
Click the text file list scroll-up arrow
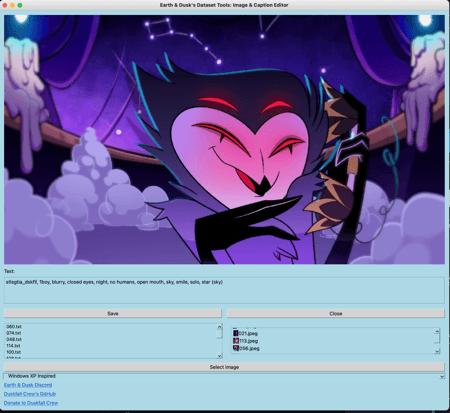219,327
